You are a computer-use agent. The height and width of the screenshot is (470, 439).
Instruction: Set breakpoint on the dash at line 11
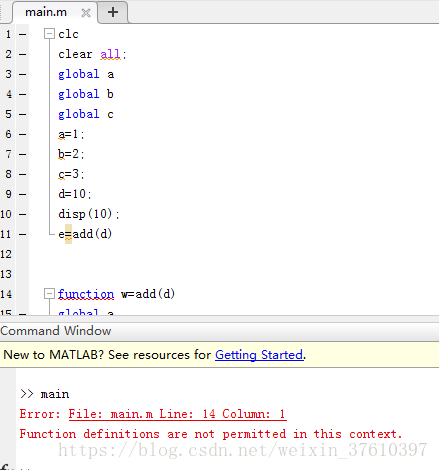click(x=22, y=234)
